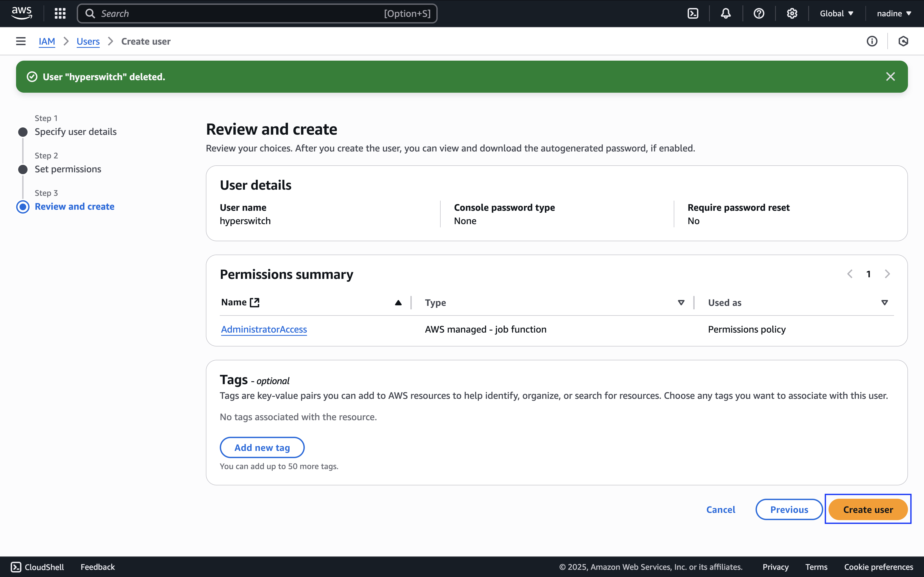Viewport: 924px width, 577px height.
Task: Open the AWS services grid menu
Action: pos(60,13)
